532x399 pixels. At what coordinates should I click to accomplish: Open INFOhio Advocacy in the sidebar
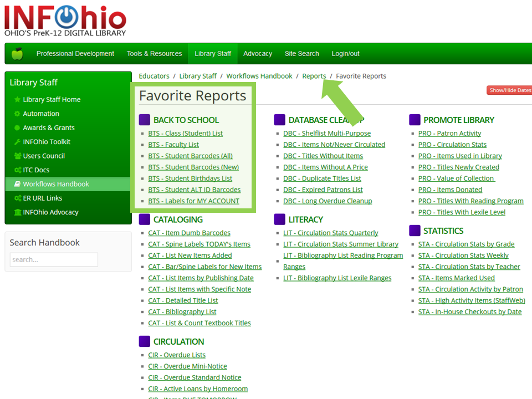(50, 212)
